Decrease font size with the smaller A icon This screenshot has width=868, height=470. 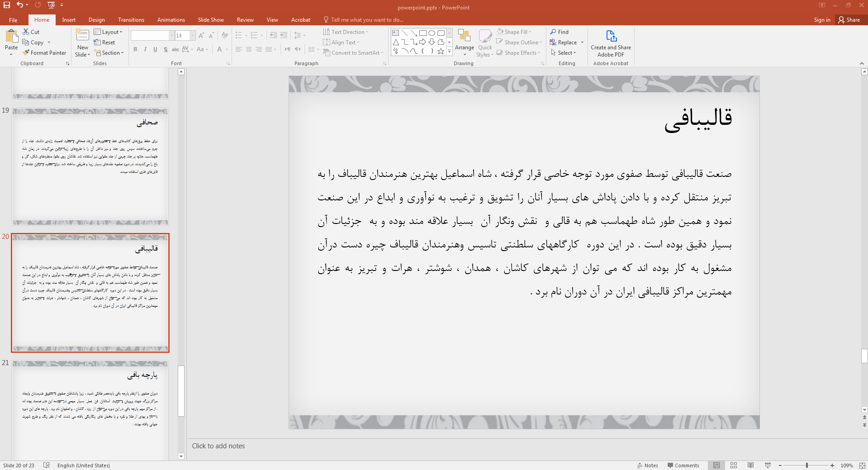point(211,35)
